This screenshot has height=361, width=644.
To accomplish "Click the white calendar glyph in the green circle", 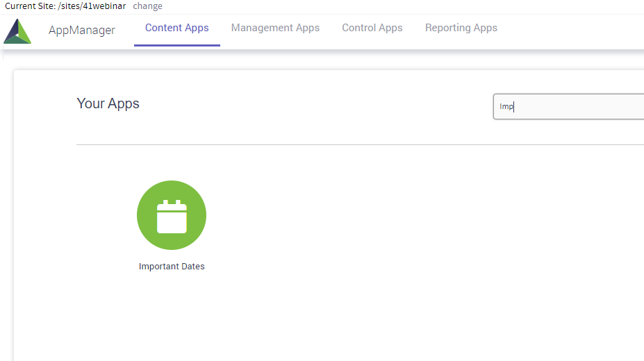I will [172, 217].
